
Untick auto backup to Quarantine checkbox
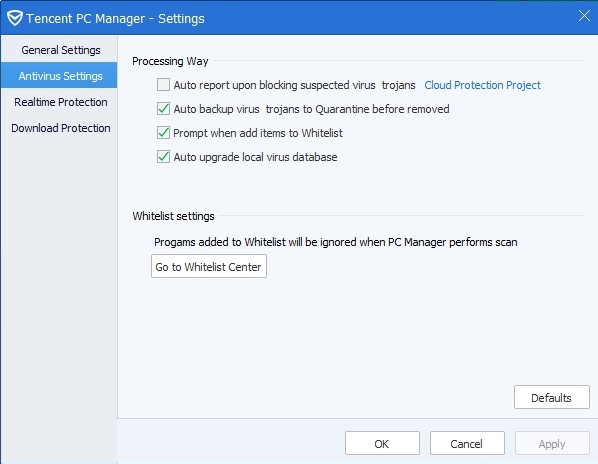(x=163, y=109)
